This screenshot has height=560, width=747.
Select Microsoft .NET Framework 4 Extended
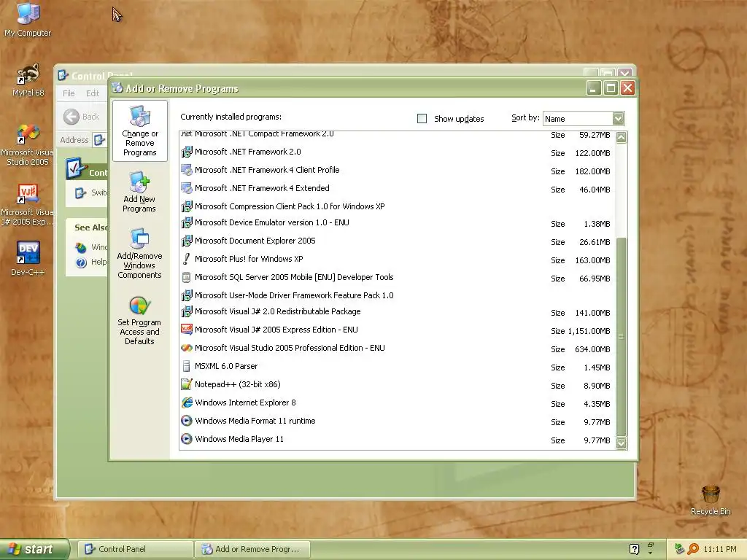(398, 189)
